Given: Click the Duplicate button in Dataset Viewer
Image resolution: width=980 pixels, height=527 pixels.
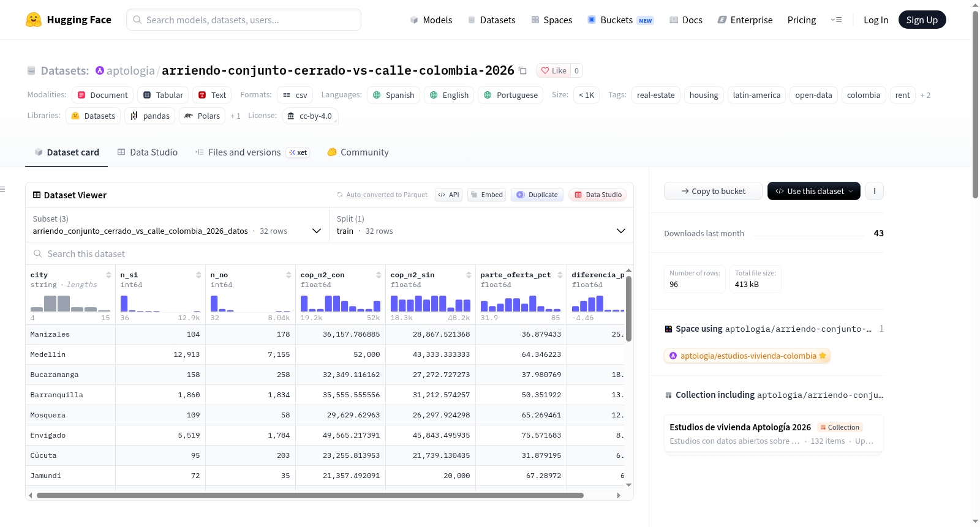Looking at the screenshot, I should pyautogui.click(x=537, y=195).
